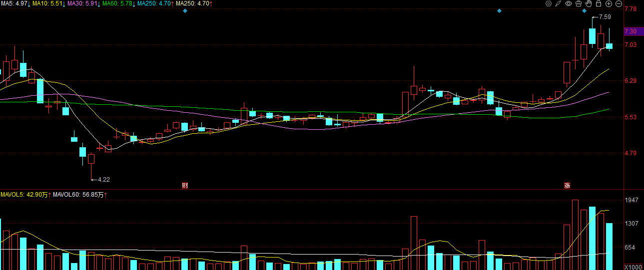644x270 pixels.
Task: Click the 1307 volume axis value
Action: point(632,224)
